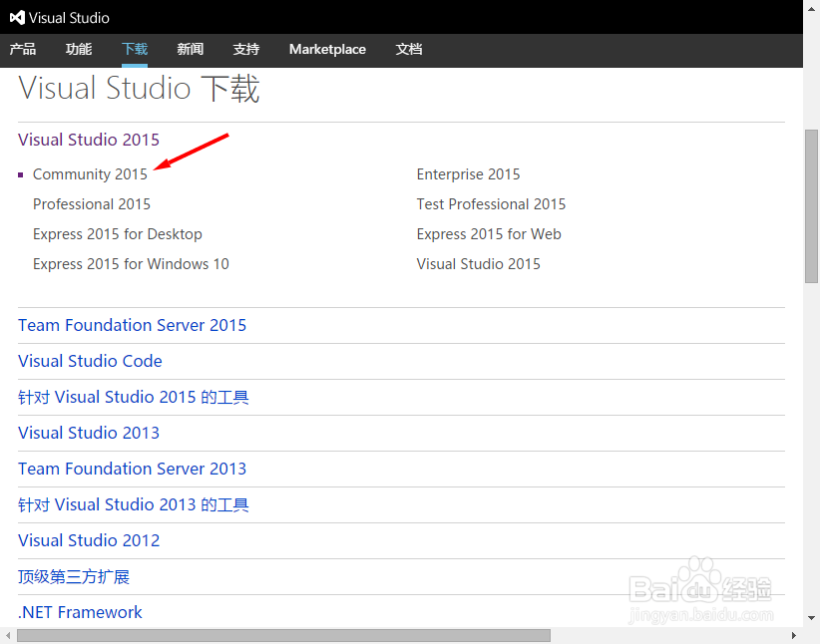Open the Professional 2015 download link
This screenshot has width=820, height=644.
coord(92,203)
